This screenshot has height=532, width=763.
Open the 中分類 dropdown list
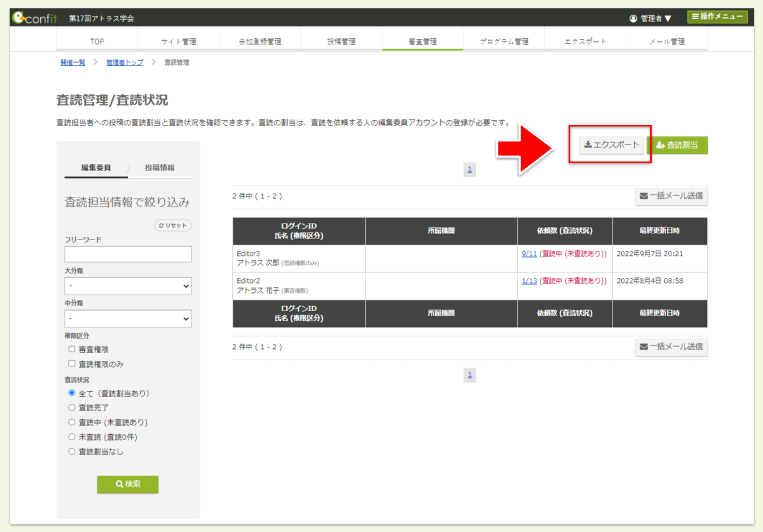pos(128,319)
